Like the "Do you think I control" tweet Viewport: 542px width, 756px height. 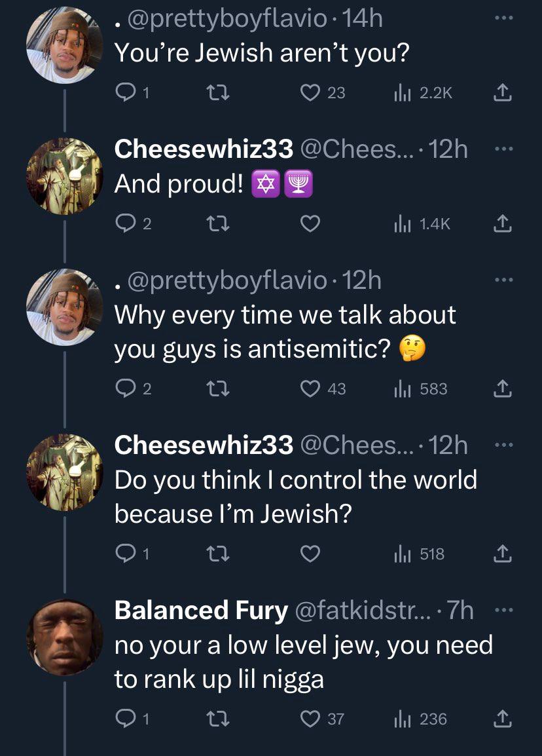[310, 554]
